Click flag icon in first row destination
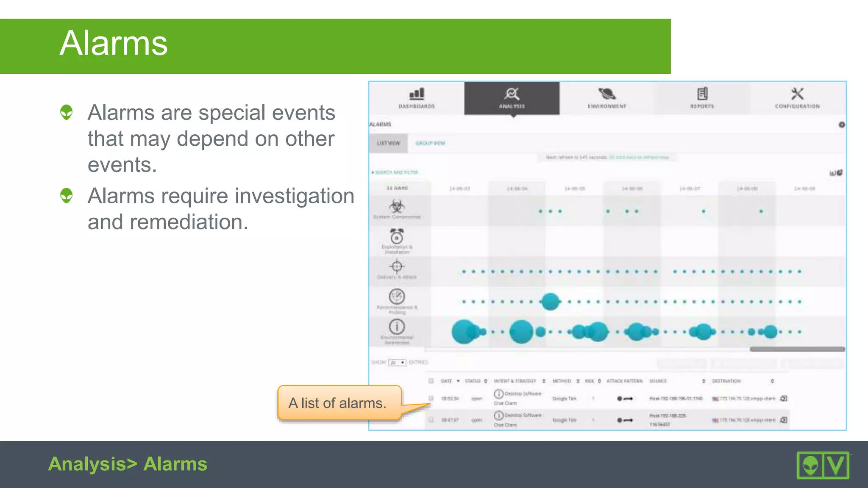 715,399
